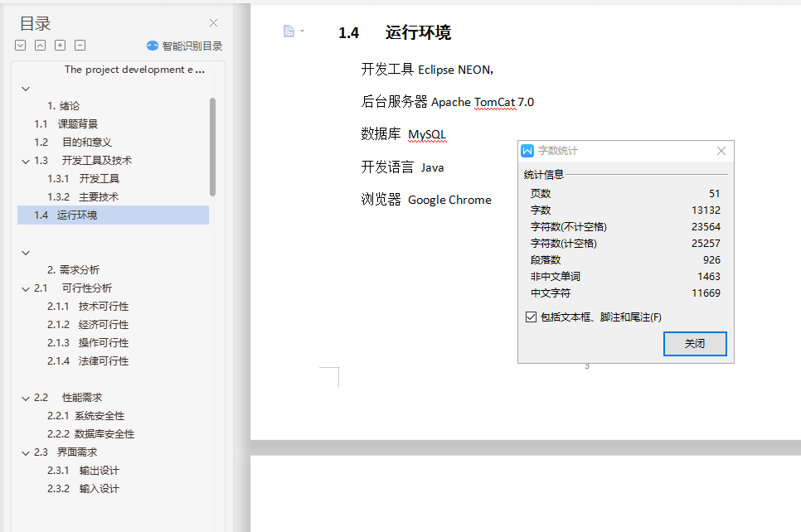Navigate to 2.3.1 输出设计
Viewport: 801px width, 532px height.
[83, 471]
